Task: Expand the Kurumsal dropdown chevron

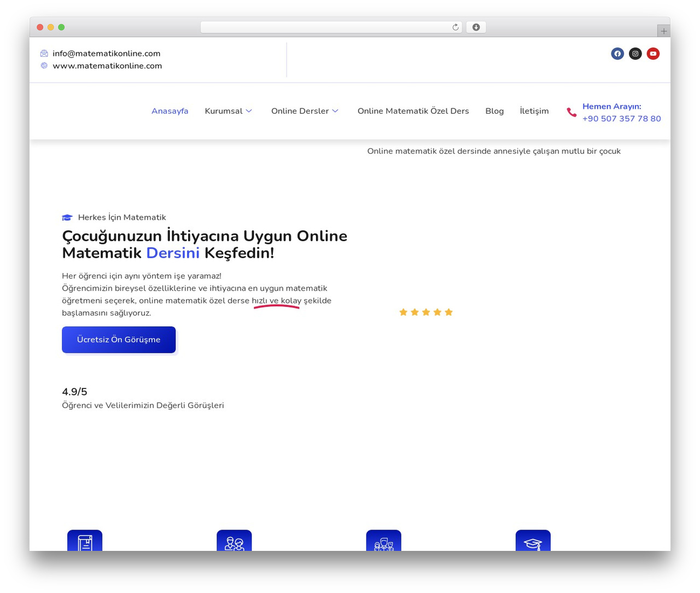Action: pyautogui.click(x=249, y=111)
